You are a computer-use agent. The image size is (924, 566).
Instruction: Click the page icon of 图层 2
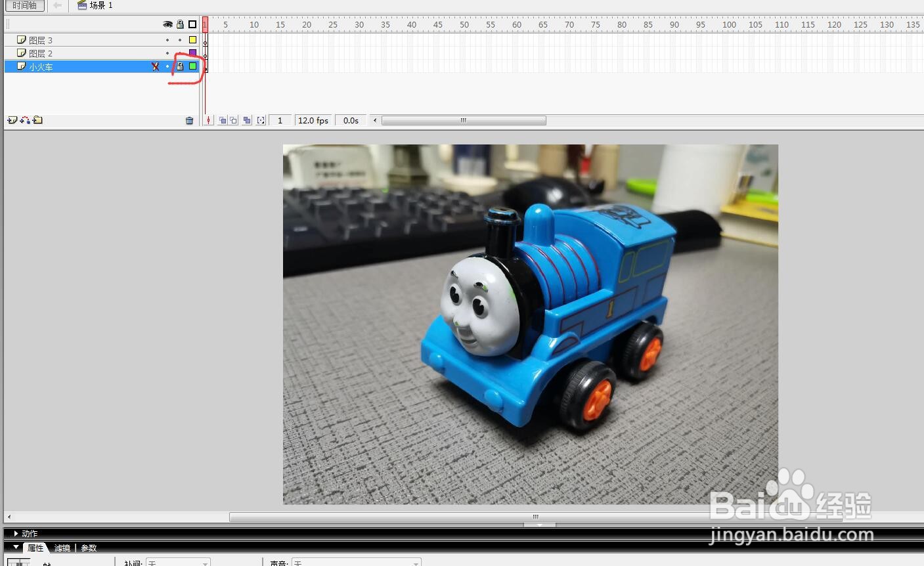[22, 53]
